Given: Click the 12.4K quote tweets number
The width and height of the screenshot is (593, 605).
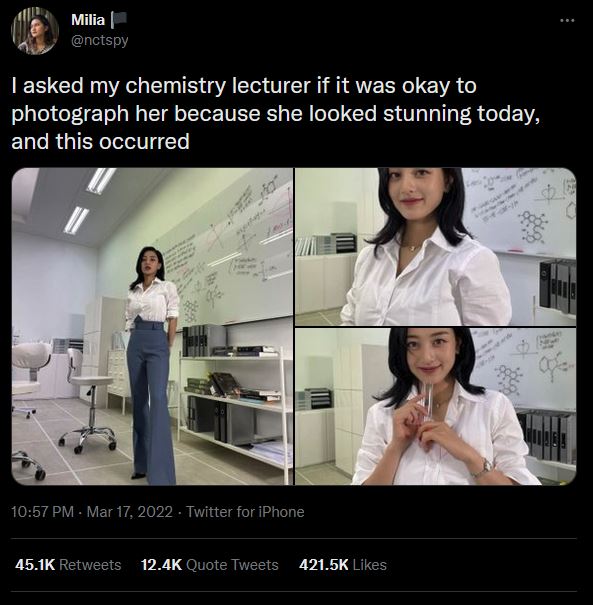Looking at the screenshot, I should (161, 565).
